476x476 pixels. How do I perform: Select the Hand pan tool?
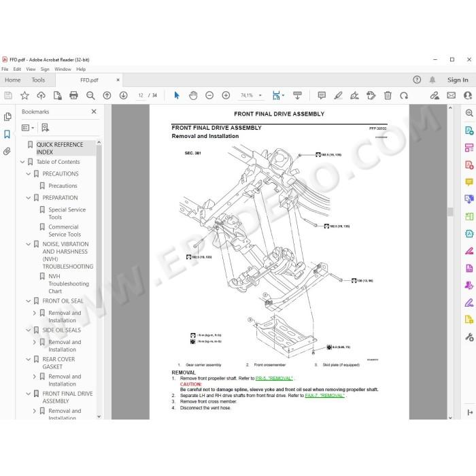pyautogui.click(x=193, y=95)
